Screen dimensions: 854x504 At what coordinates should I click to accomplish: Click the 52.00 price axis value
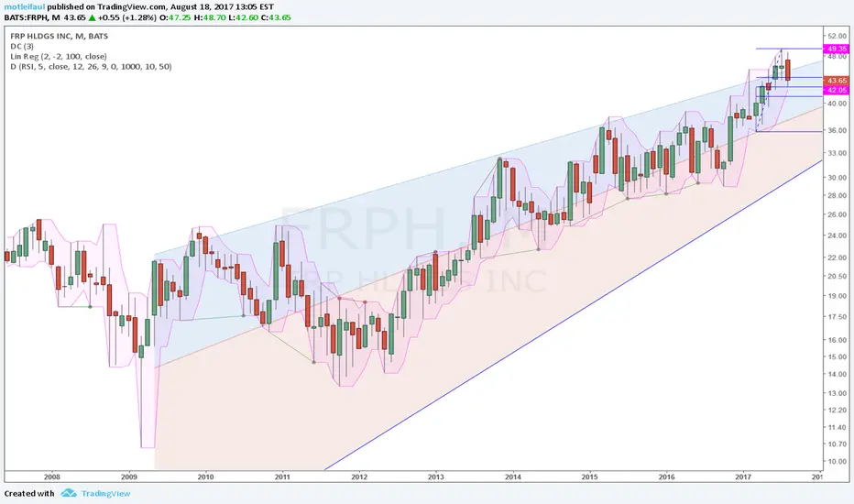point(838,36)
